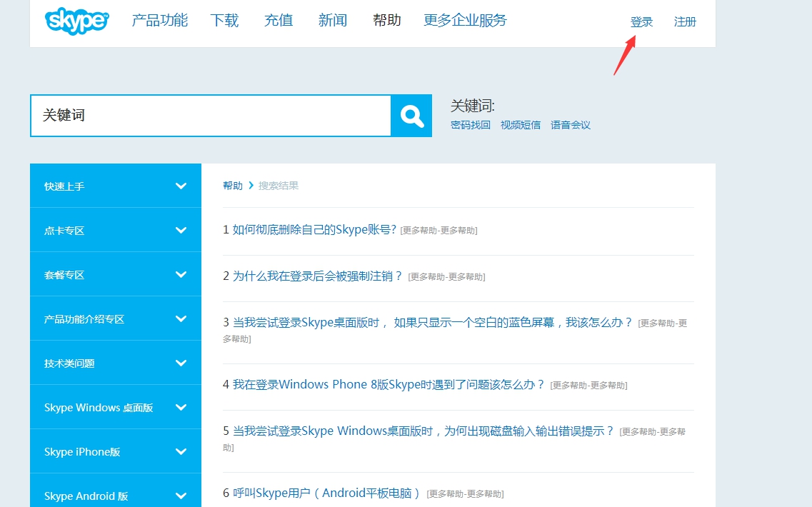Click the 帮助 breadcrumb link
Screen dimensions: 812x507
click(232, 185)
